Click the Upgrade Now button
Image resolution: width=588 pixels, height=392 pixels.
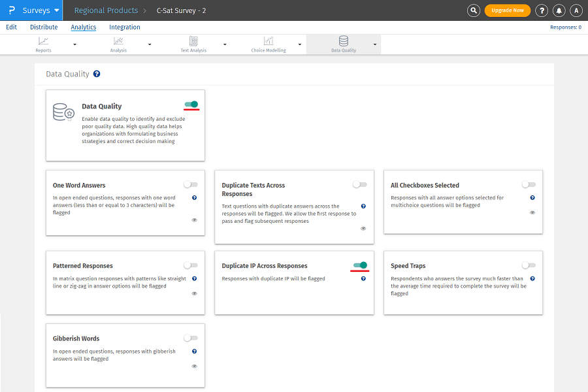coord(507,10)
